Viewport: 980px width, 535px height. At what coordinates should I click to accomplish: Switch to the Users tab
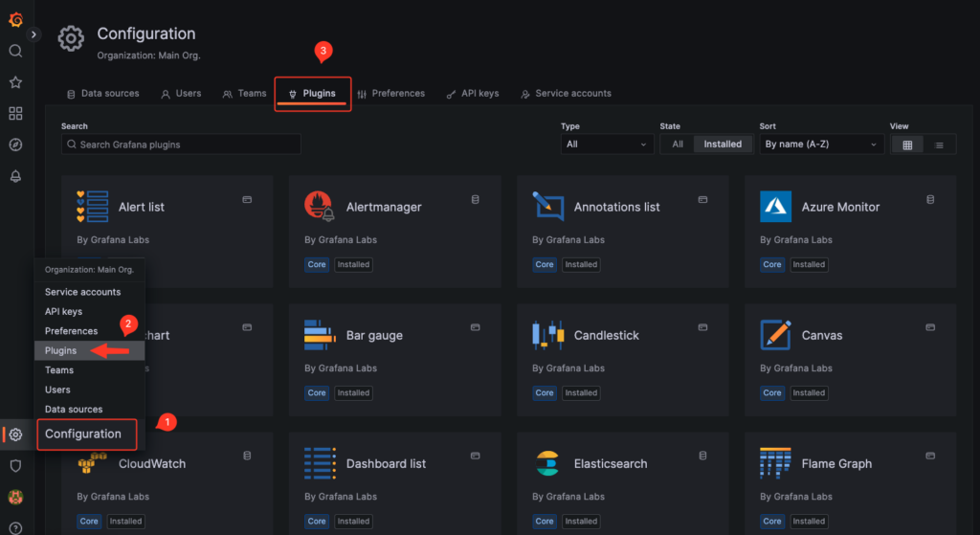pos(181,94)
